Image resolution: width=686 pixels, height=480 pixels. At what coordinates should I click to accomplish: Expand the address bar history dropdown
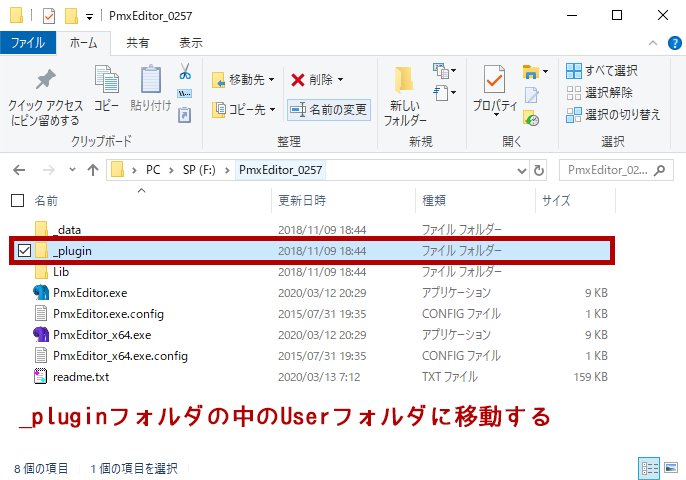pos(522,171)
